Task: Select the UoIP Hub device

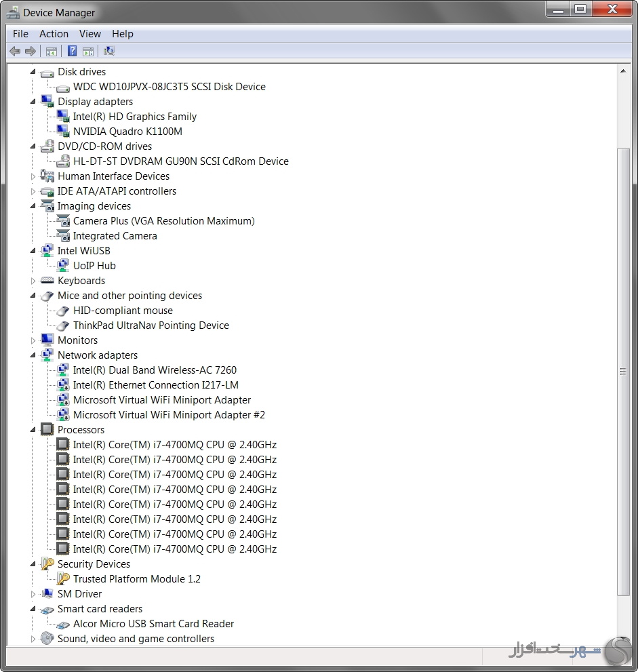Action: [x=94, y=266]
